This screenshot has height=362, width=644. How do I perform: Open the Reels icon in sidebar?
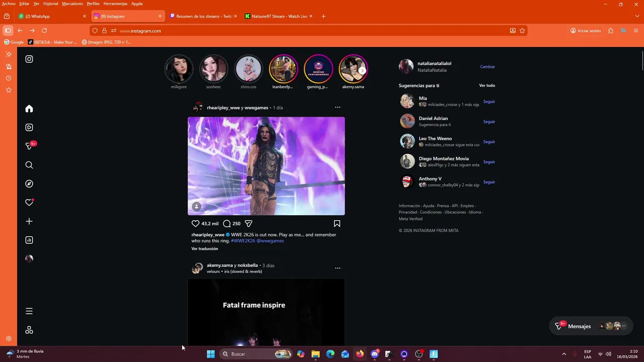(x=29, y=128)
